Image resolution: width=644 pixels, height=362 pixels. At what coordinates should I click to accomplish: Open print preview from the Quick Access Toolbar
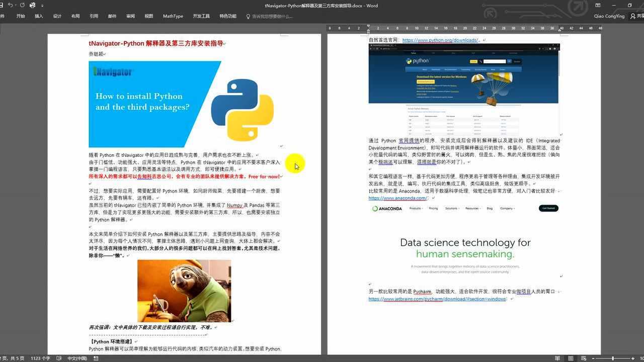[32, 6]
